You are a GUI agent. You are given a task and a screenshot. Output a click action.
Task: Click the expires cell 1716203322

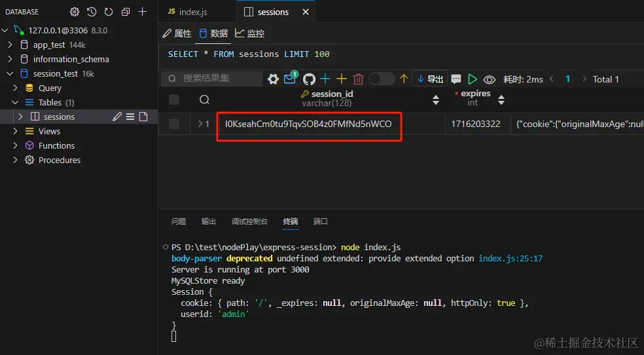(478, 124)
